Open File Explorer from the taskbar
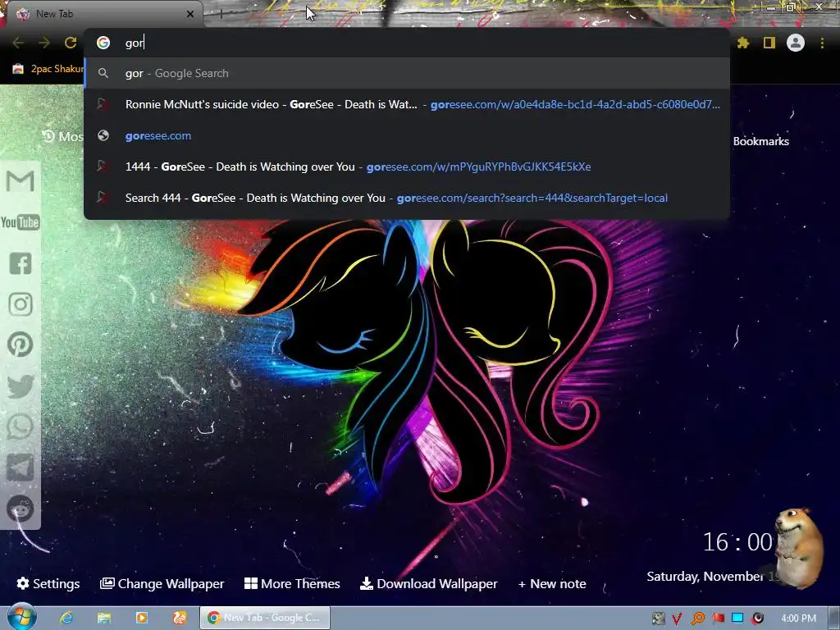This screenshot has width=840, height=630. pos(104,618)
